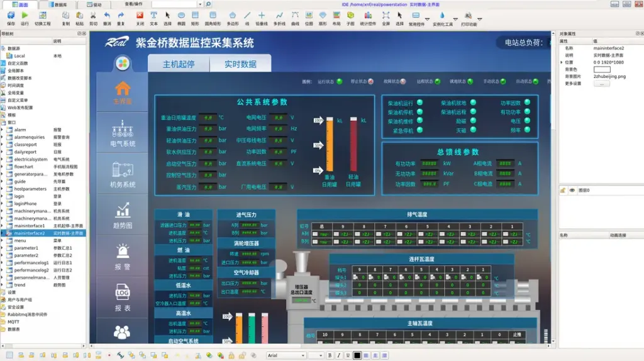Viewport: 644px width, 361px height.
Task: Switch to the 画面 tab
Action: click(x=19, y=4)
